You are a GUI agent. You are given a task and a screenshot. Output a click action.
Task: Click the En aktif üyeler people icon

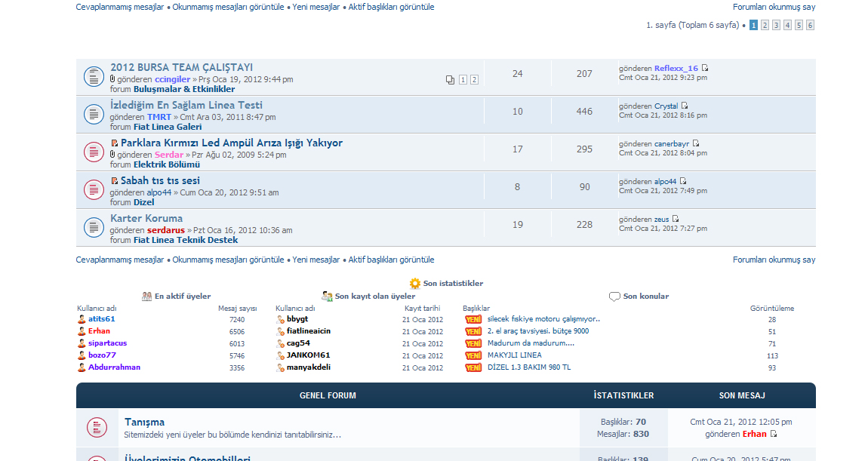point(146,296)
